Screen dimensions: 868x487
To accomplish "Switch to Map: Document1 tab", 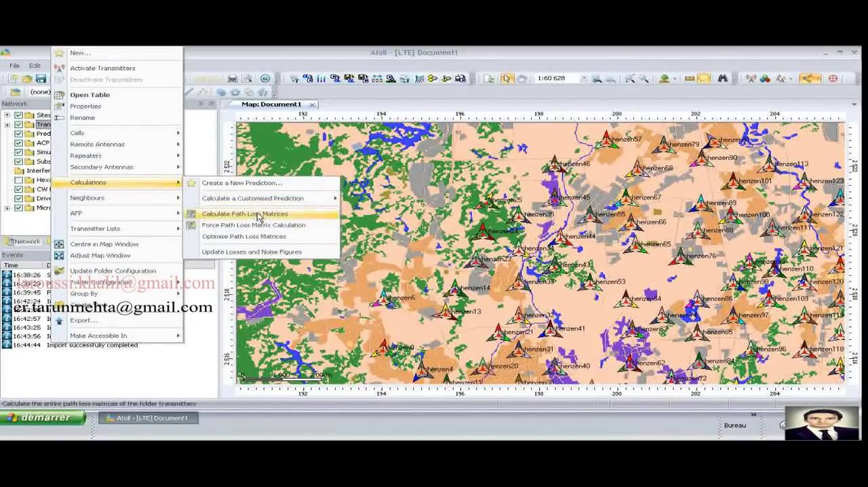I will [x=271, y=104].
